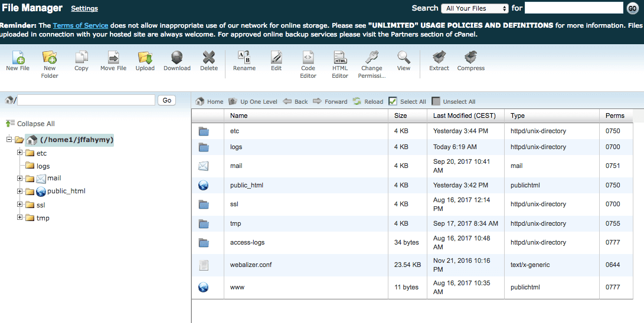Select the Rename tool icon
This screenshot has width=644, height=323.
(x=244, y=58)
